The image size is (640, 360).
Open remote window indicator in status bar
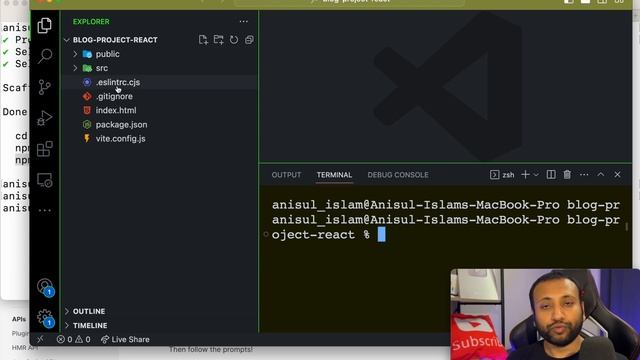(40, 339)
